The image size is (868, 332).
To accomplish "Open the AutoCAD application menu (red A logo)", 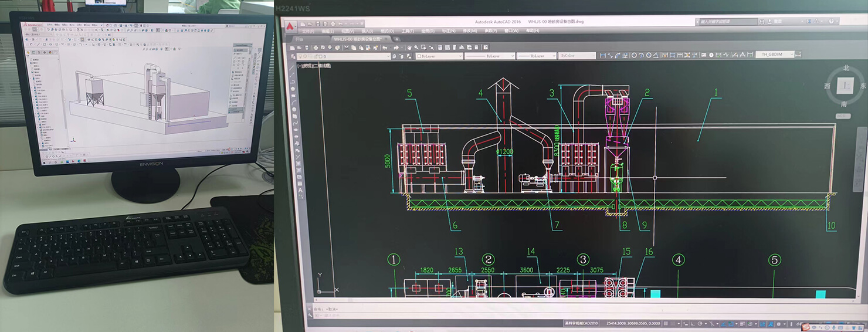I will [289, 25].
